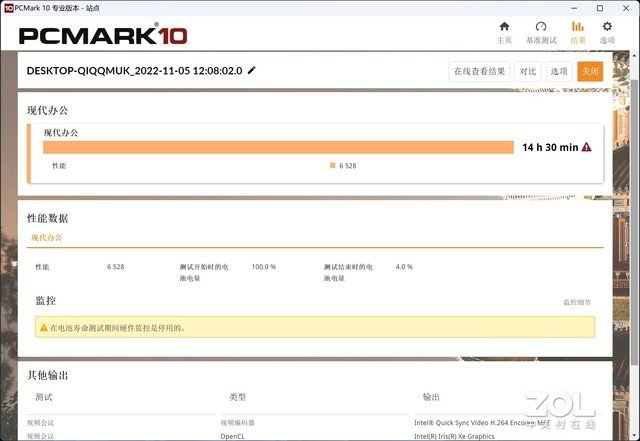This screenshot has width=640, height=441.
Task: Click the 测试结束时的电池电量 label
Action: 348,272
